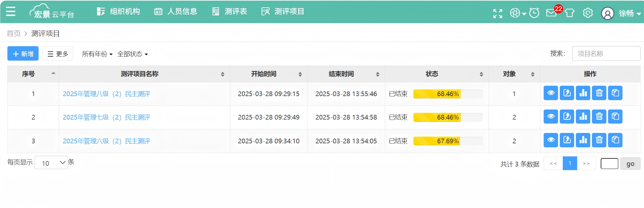Viewport: 644px width, 208px height.
Task: Toggle the hamburger sidebar menu
Action: click(11, 12)
